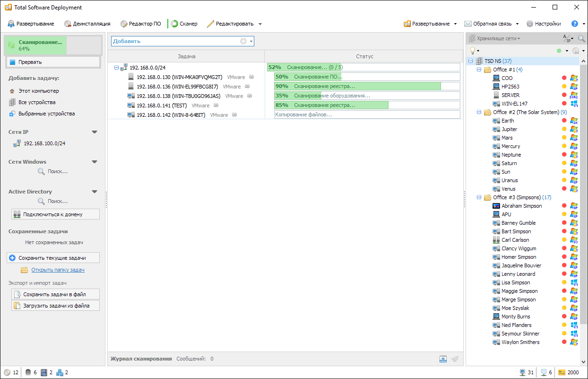Click the Сканер toolbar icon
The width and height of the screenshot is (588, 379).
174,24
